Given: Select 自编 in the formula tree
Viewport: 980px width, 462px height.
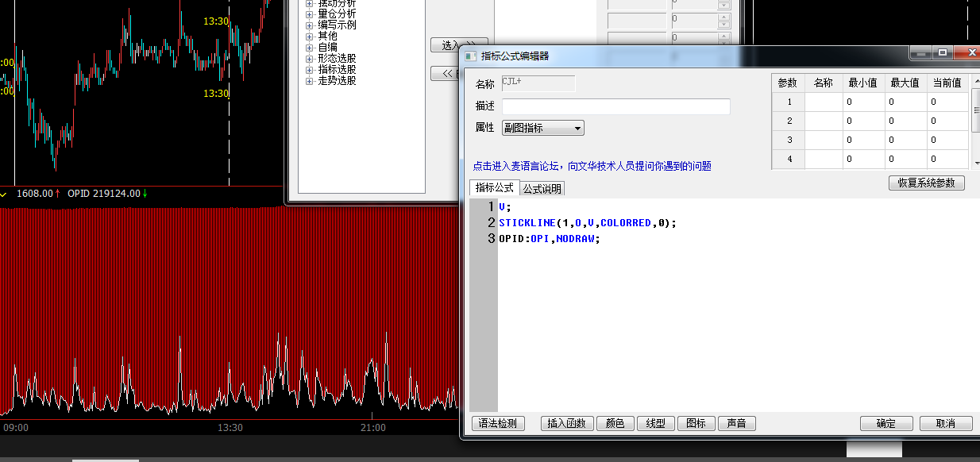Looking at the screenshot, I should (x=327, y=48).
